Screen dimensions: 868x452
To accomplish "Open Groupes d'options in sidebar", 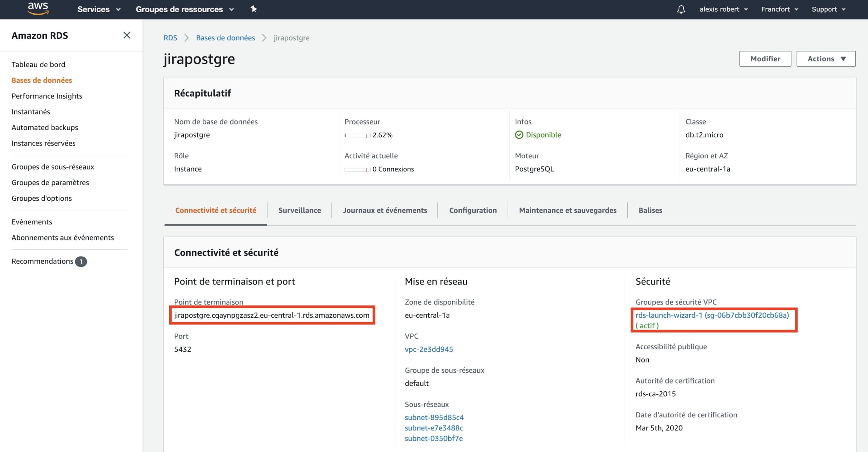I will (x=42, y=198).
